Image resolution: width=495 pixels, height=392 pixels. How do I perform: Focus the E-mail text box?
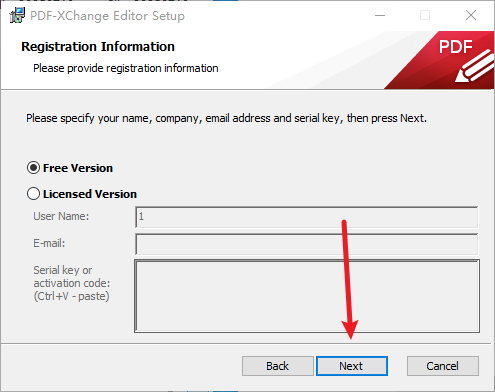tap(307, 244)
